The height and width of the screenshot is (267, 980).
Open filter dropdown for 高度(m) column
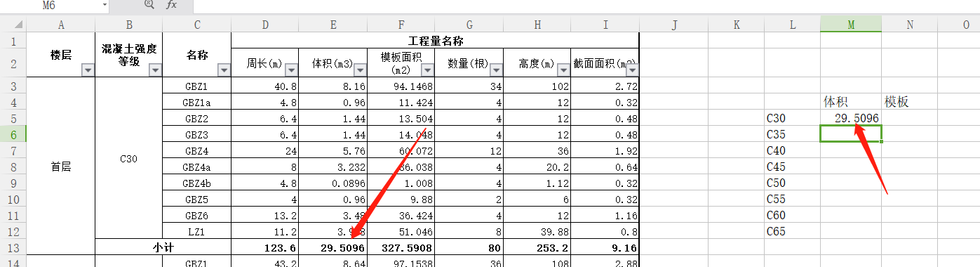(x=564, y=70)
